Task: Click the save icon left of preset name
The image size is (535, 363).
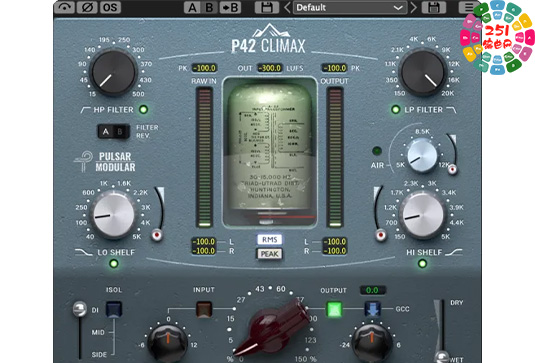Action: pos(266,8)
